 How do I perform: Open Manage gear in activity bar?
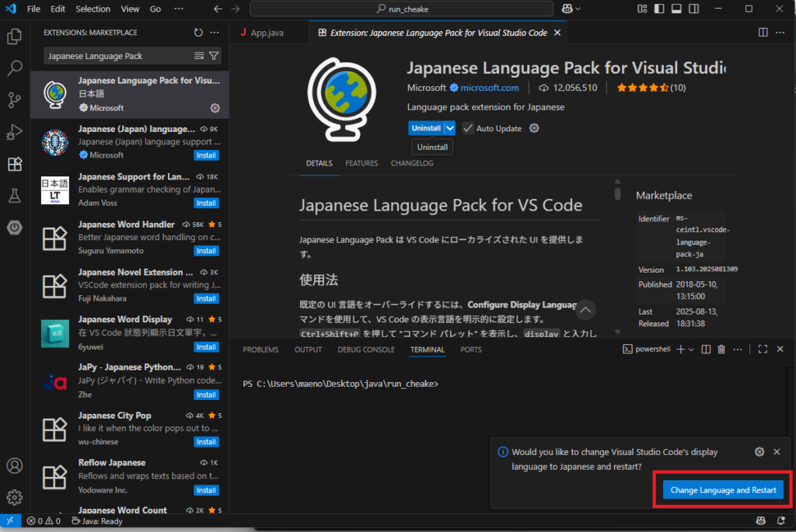tap(15, 497)
